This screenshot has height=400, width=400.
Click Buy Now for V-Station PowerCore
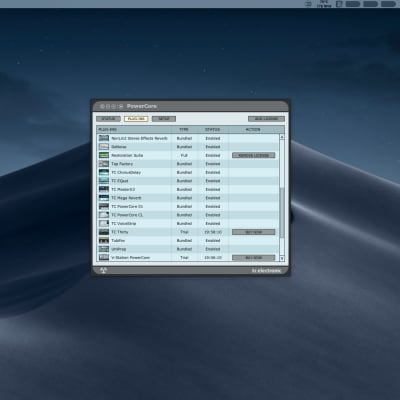(254, 258)
